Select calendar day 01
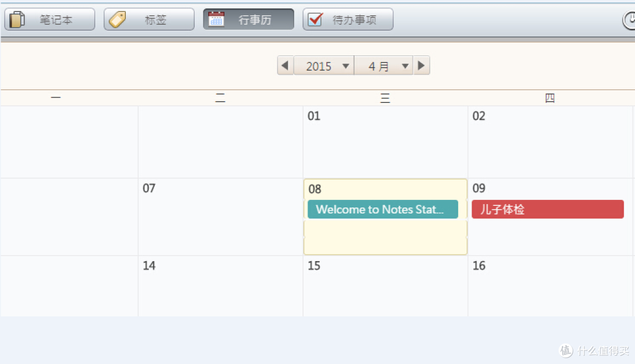The height and width of the screenshot is (364, 635). [385, 142]
